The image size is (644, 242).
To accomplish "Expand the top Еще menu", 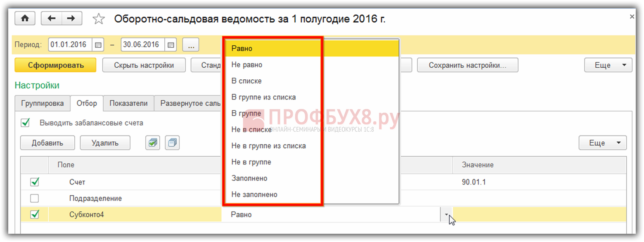I will [x=608, y=65].
